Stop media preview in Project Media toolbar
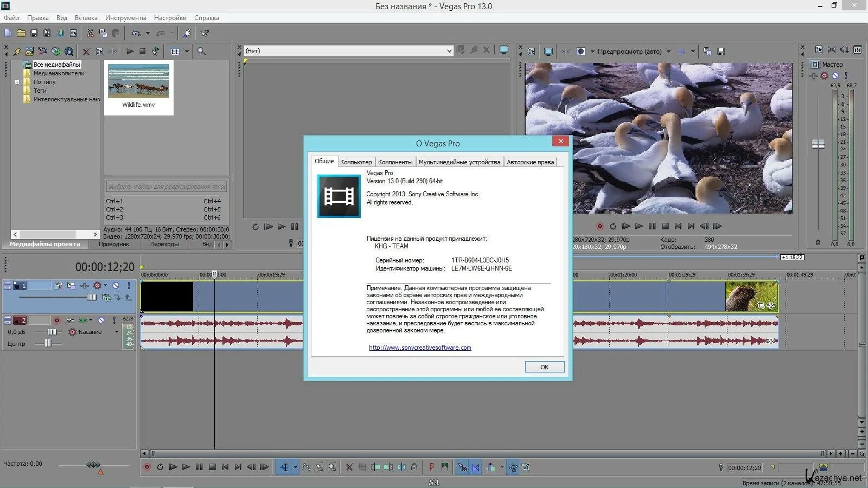 [x=142, y=52]
